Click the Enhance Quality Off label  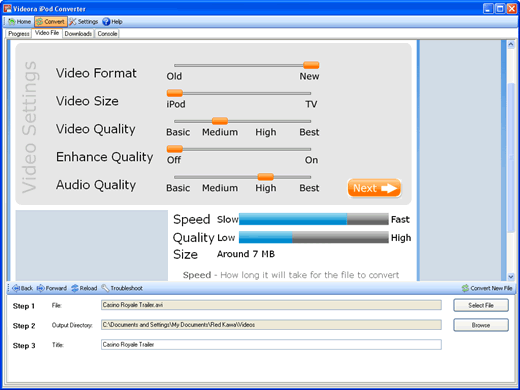click(174, 160)
